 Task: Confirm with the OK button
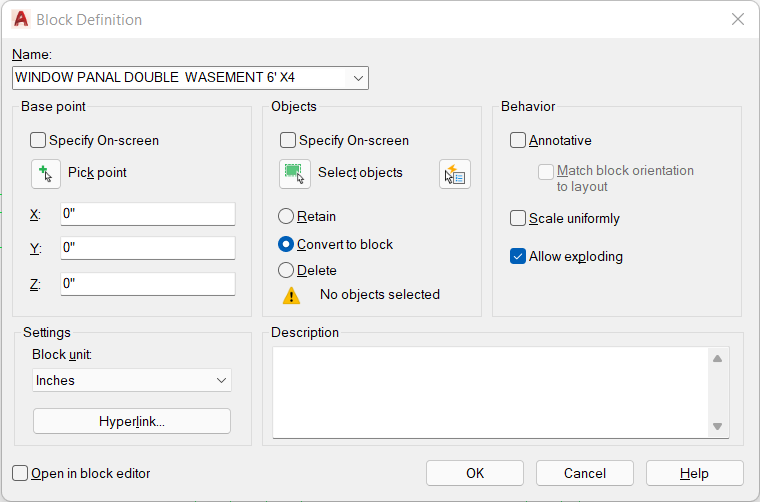[x=475, y=473]
